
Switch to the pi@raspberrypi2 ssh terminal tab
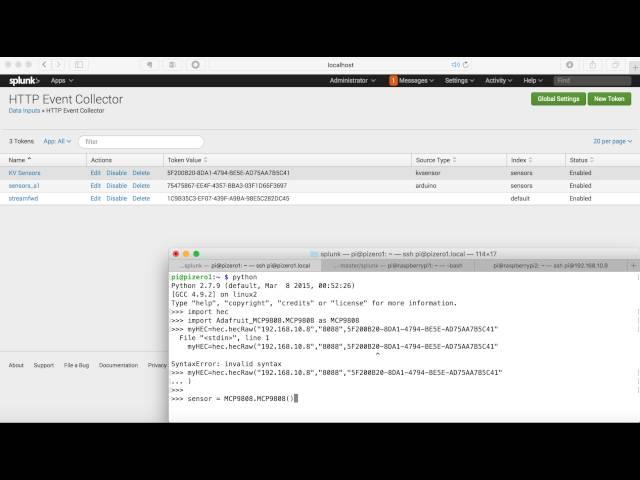[x=551, y=266]
